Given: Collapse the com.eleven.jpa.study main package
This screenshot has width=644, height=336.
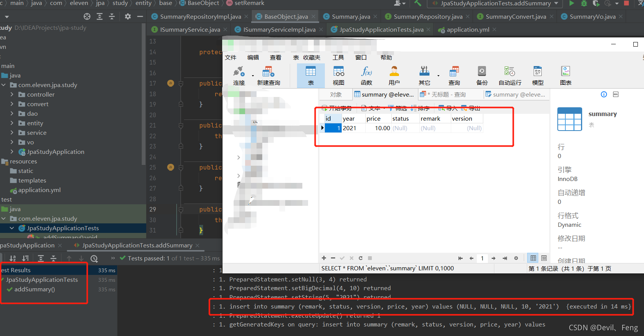Looking at the screenshot, I should click(x=3, y=85).
